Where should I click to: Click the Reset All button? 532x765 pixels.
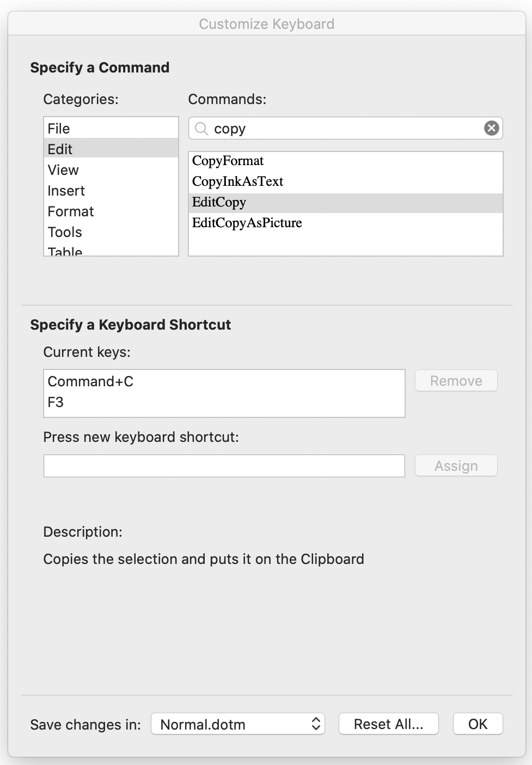[389, 724]
